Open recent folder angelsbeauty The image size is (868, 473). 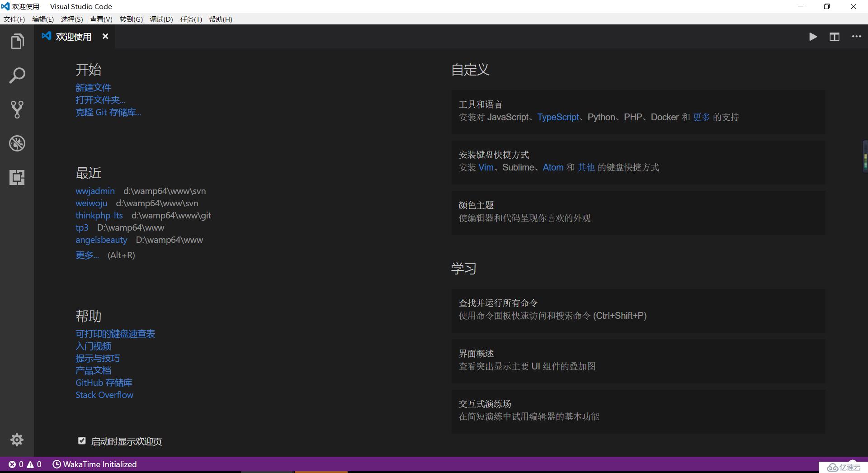pos(101,240)
